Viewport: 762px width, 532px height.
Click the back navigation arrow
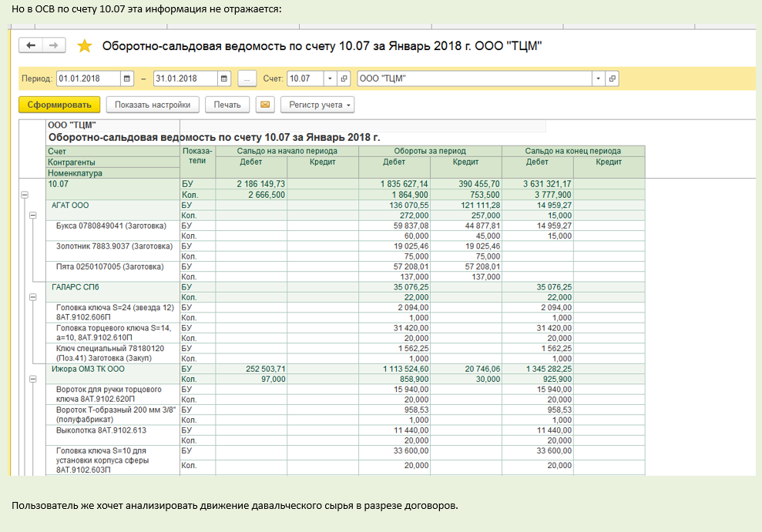31,46
